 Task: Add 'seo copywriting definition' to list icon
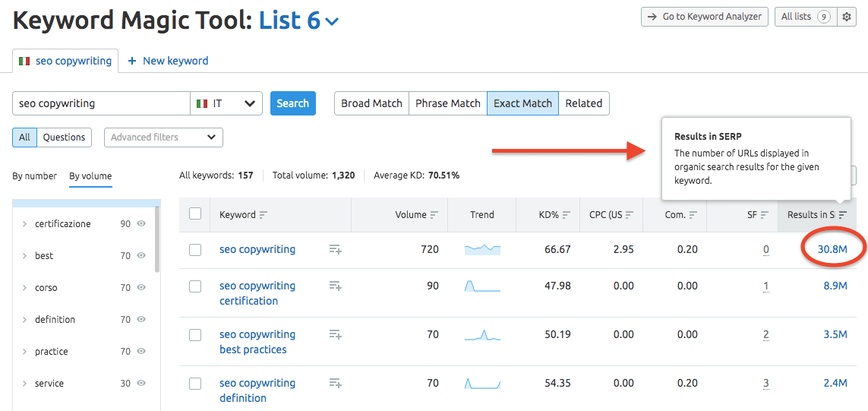336,383
